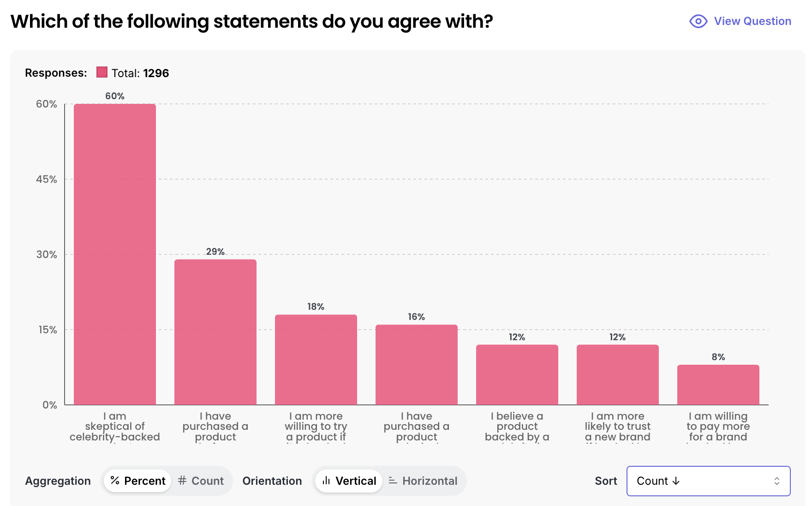Click the pink Total legend swatch

tap(102, 72)
